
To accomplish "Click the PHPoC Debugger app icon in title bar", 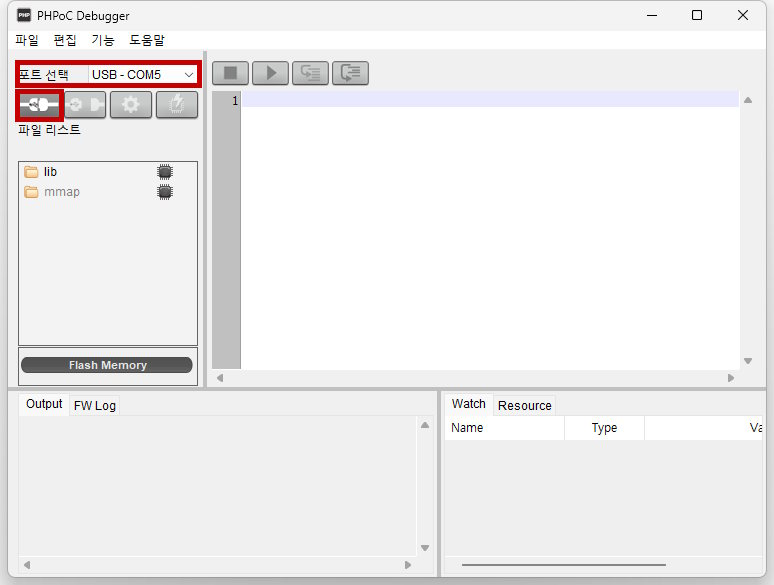I will click(24, 15).
